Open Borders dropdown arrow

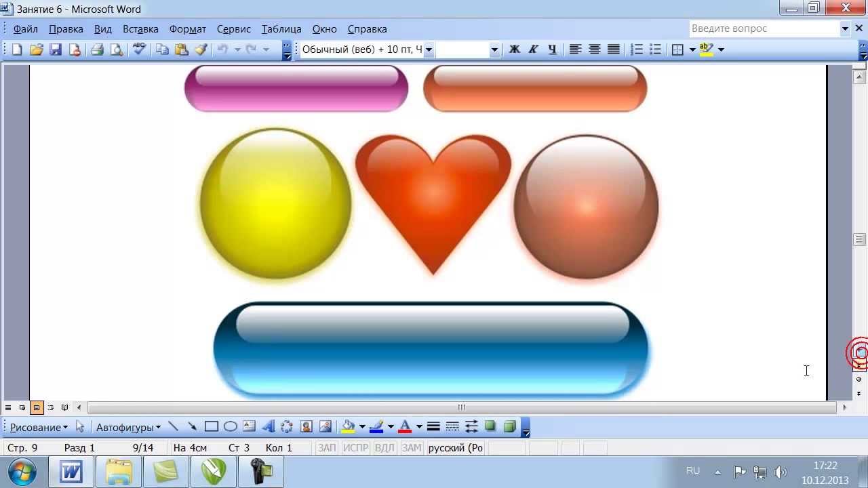point(692,49)
